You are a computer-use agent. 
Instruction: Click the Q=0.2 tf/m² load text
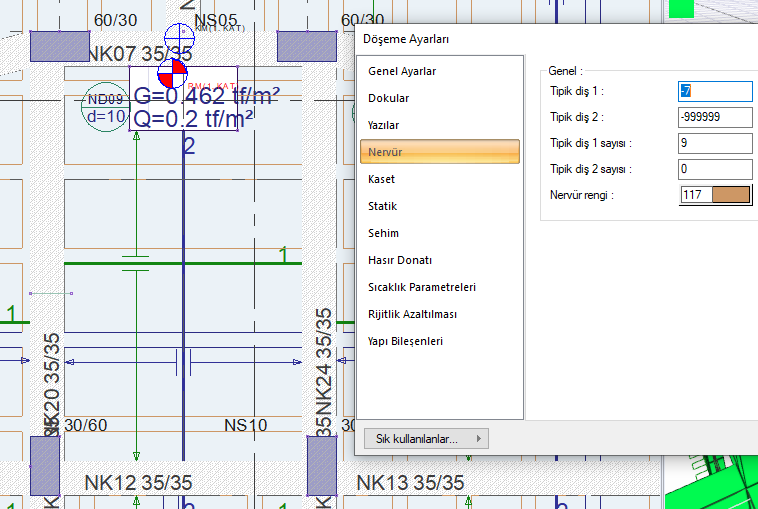(x=193, y=119)
